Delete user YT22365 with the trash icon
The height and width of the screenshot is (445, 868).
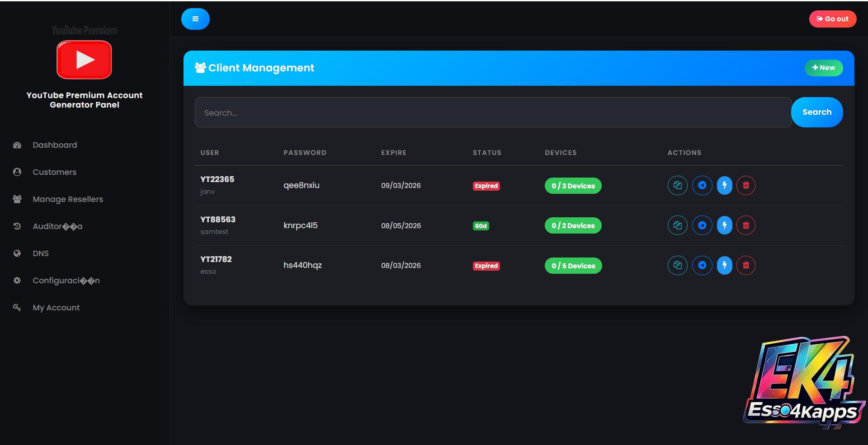pos(746,185)
